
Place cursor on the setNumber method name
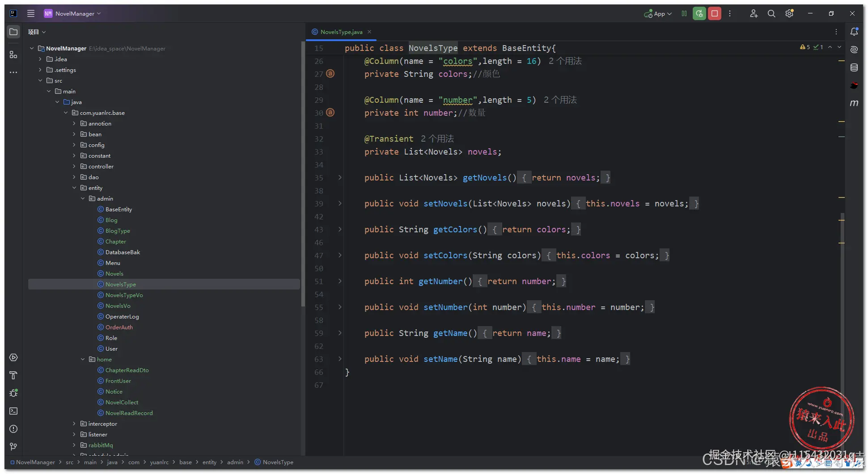tap(445, 307)
